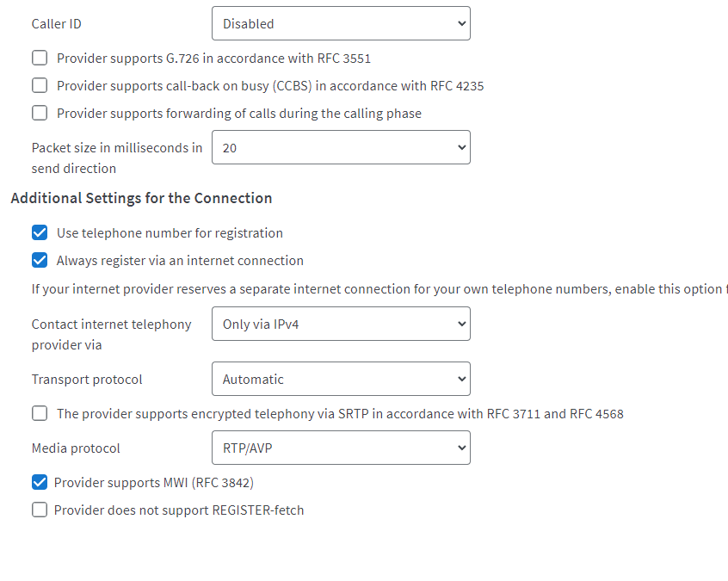Open the Caller ID dropdown

pos(340,24)
